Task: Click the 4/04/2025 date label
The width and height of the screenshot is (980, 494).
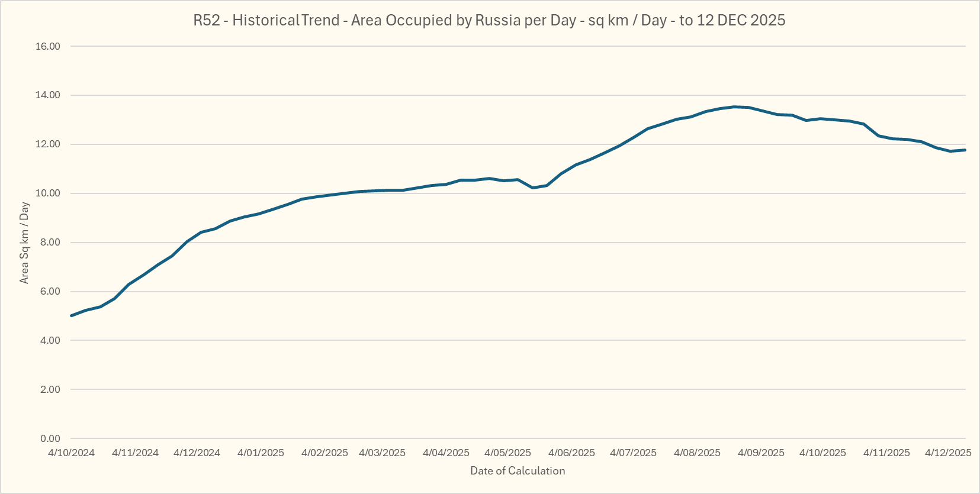Action: (446, 453)
